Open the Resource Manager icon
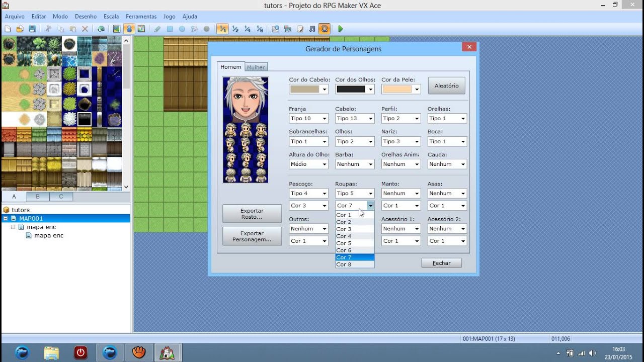The image size is (644, 362). [287, 29]
